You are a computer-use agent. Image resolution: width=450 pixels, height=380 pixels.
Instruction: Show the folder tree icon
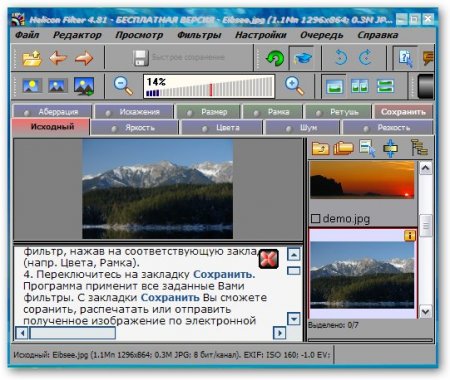[x=419, y=148]
